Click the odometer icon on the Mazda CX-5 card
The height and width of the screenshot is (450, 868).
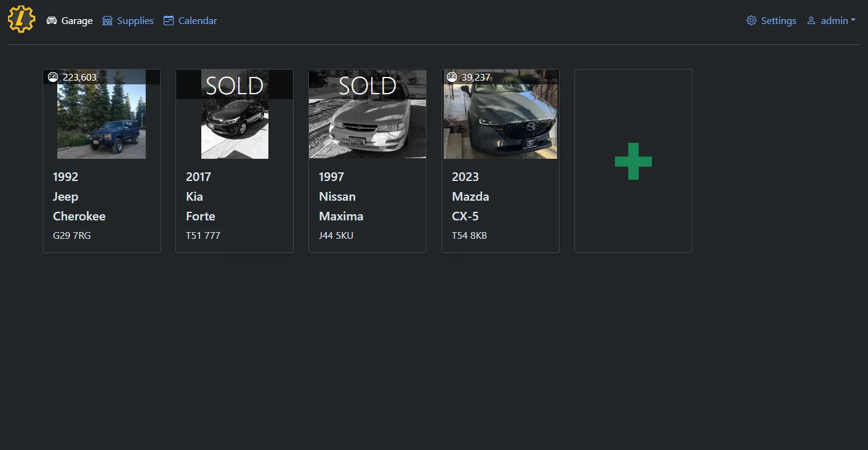pyautogui.click(x=451, y=77)
